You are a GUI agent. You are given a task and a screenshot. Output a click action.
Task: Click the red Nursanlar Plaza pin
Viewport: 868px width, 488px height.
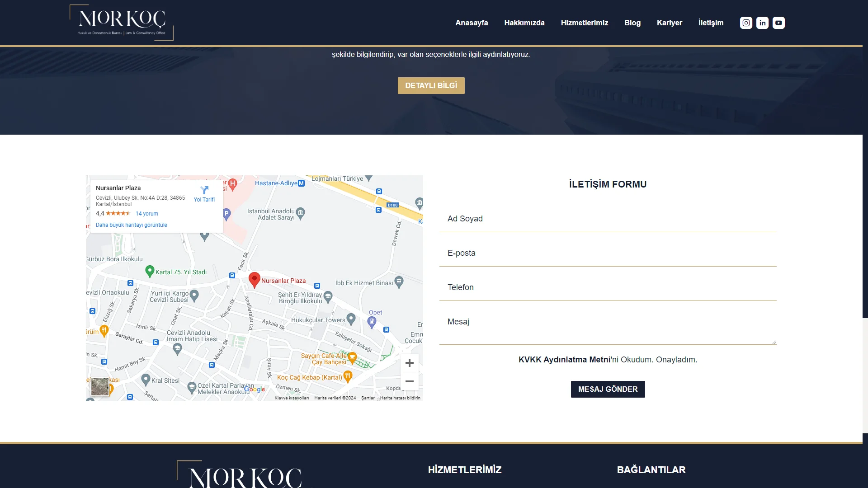tap(255, 279)
